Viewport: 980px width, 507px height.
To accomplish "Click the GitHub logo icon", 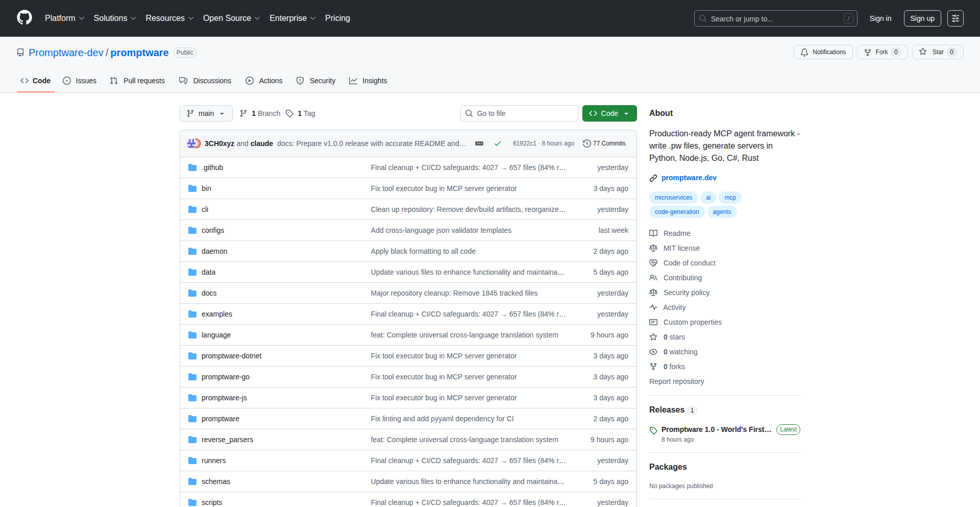I will (24, 18).
